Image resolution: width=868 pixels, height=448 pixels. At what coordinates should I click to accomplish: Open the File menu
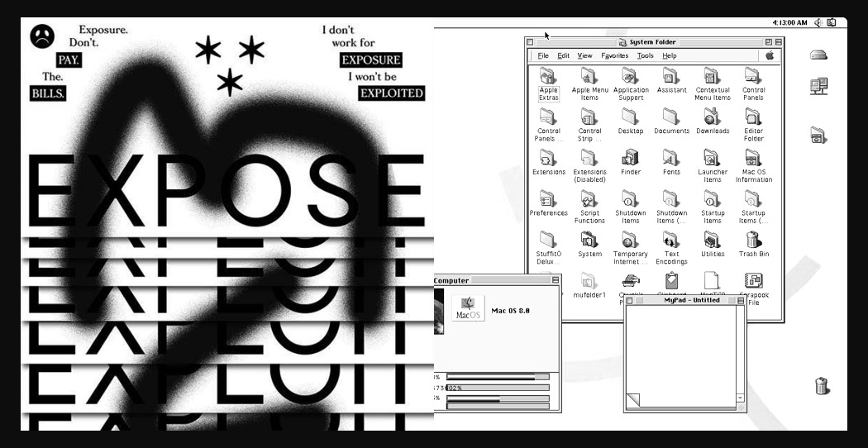coord(543,55)
